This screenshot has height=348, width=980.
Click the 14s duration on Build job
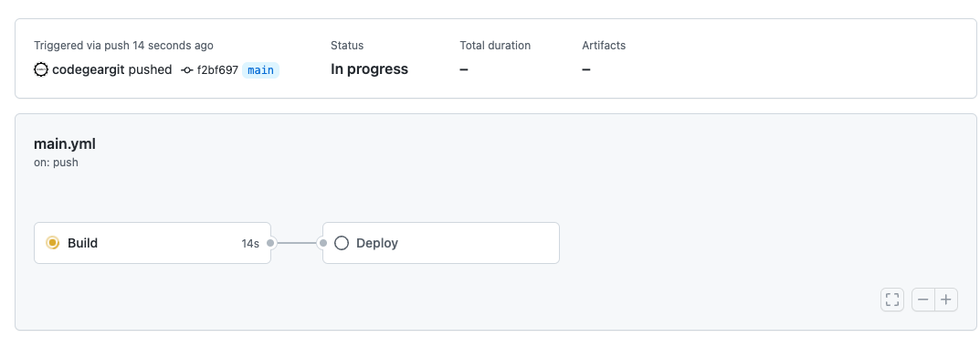point(250,244)
